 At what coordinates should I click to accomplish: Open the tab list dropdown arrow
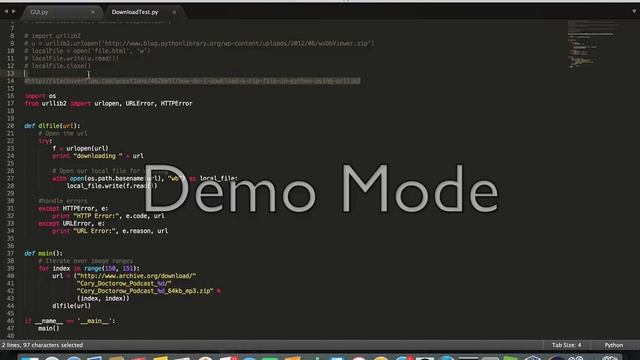(x=634, y=11)
